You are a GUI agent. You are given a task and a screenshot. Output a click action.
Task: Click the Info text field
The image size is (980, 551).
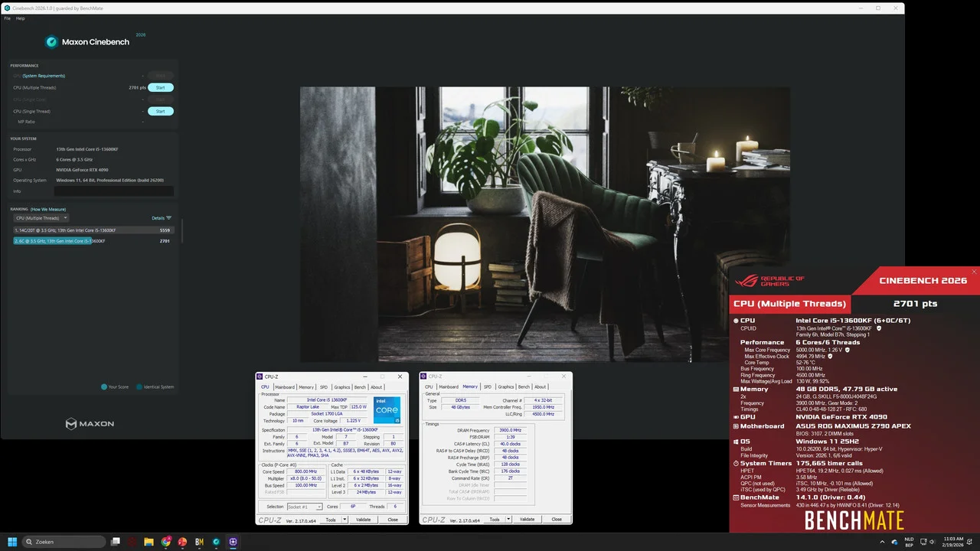[113, 191]
